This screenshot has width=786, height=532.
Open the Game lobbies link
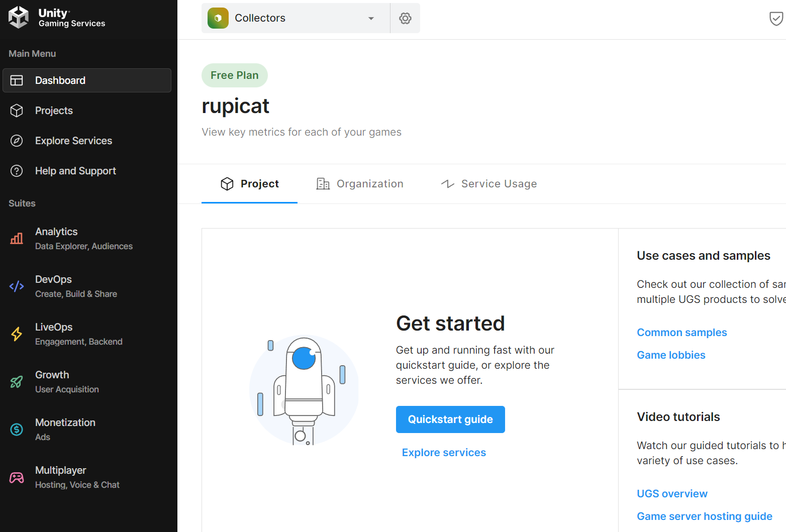[x=671, y=355]
